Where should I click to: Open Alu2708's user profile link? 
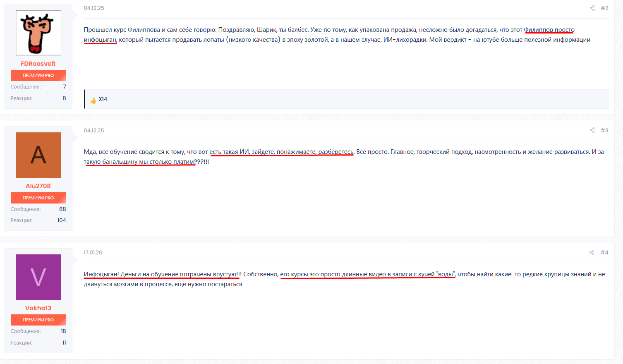click(38, 186)
